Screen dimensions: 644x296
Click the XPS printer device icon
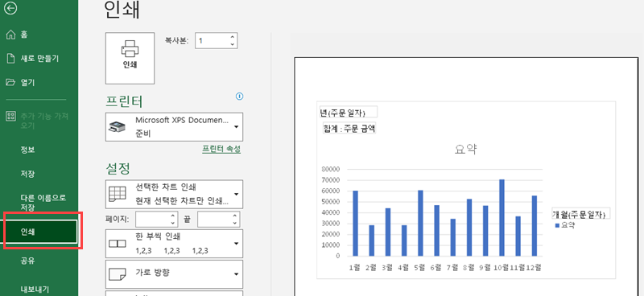coord(117,127)
